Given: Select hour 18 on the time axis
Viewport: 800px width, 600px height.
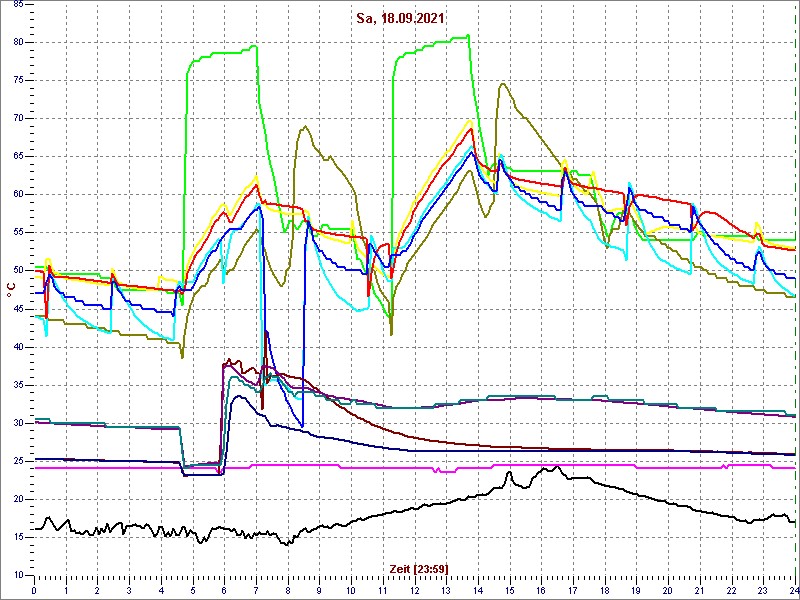Looking at the screenshot, I should pyautogui.click(x=605, y=590).
